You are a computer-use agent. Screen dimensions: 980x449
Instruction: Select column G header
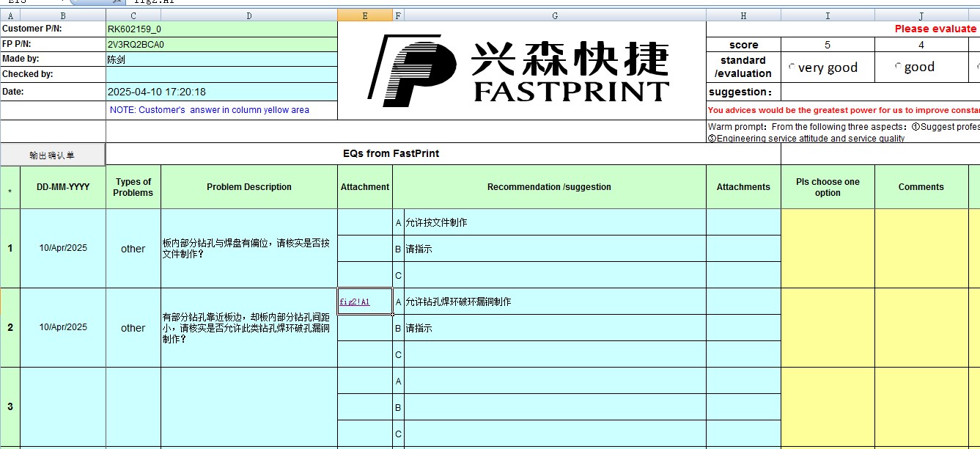[555, 15]
